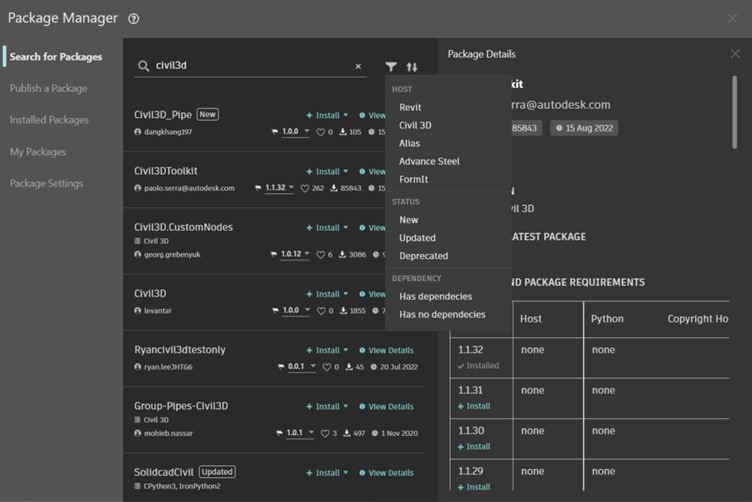Click heart icon on Civil3DToolkit row
Screen dimensions: 752x502
pos(305,188)
